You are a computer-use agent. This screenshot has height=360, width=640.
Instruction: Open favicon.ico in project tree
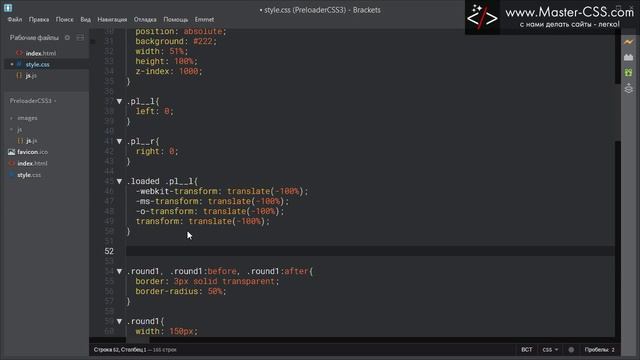32,152
